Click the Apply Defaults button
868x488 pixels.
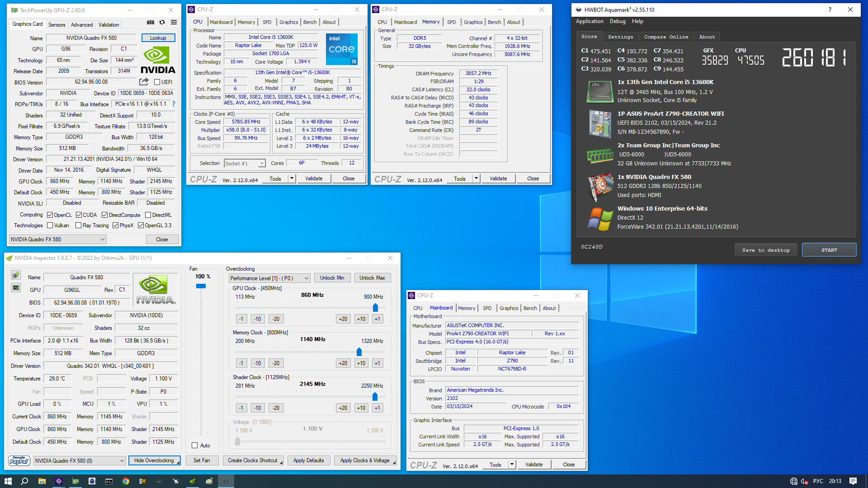(x=309, y=460)
